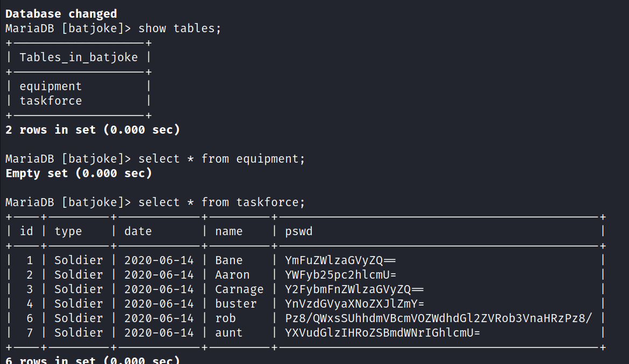Click rob's long password string
629x364 pixels.
click(439, 318)
